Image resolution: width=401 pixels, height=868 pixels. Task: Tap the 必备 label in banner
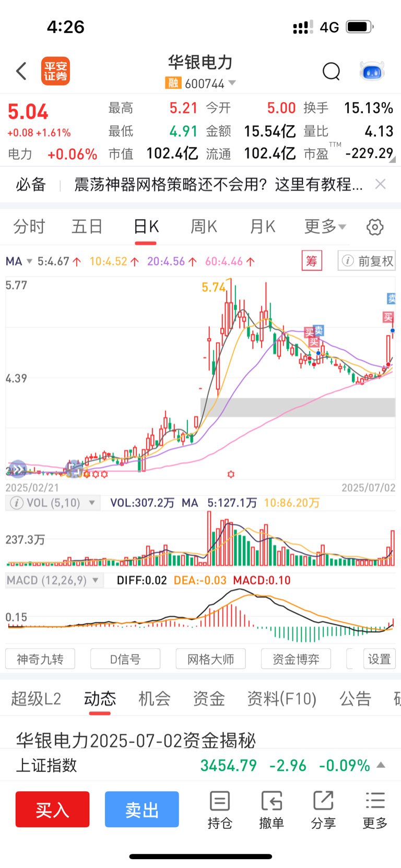click(x=31, y=184)
